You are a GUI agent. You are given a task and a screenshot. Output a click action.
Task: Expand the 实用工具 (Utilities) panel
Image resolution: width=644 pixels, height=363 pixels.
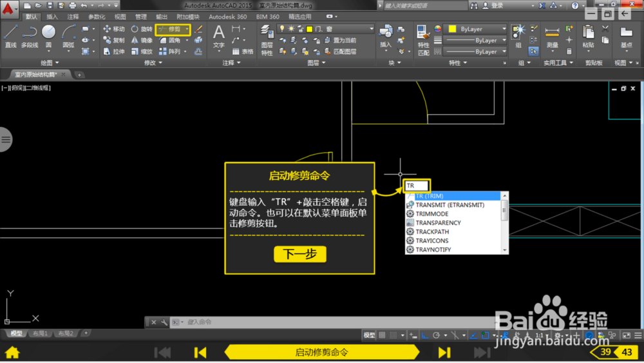(558, 63)
